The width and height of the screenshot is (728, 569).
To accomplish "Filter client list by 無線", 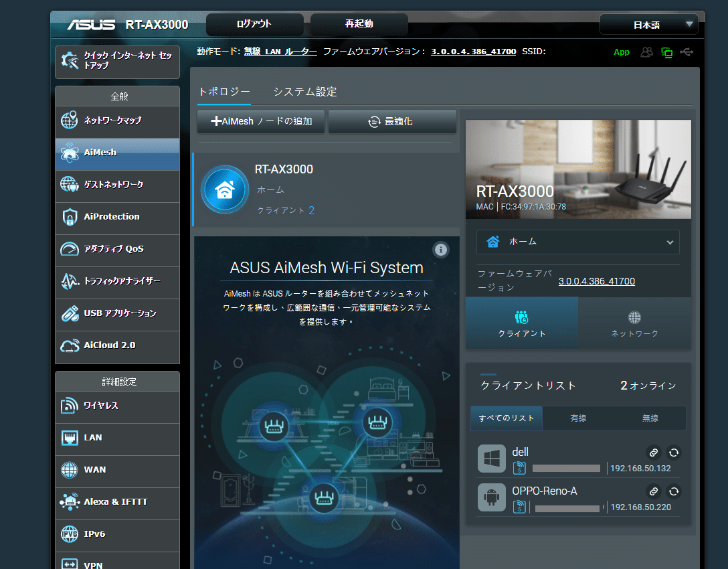I will coord(650,418).
